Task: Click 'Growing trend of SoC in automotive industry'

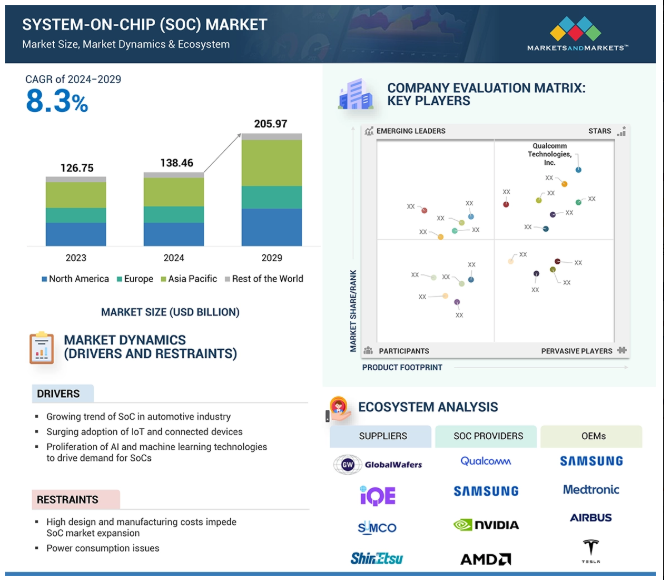Action: tap(138, 417)
